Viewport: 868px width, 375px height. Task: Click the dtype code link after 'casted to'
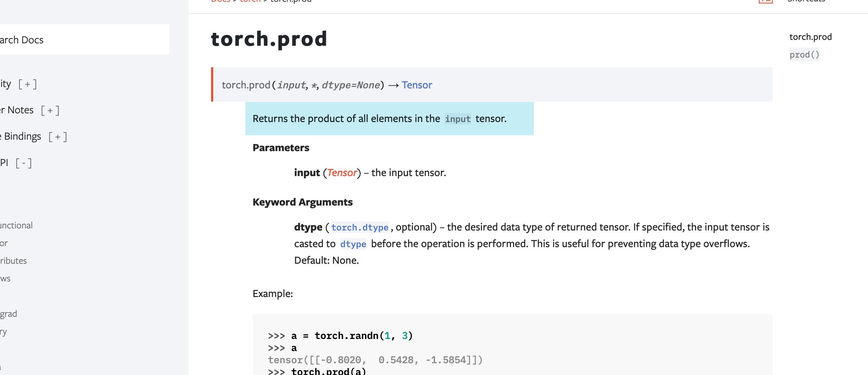click(x=353, y=244)
